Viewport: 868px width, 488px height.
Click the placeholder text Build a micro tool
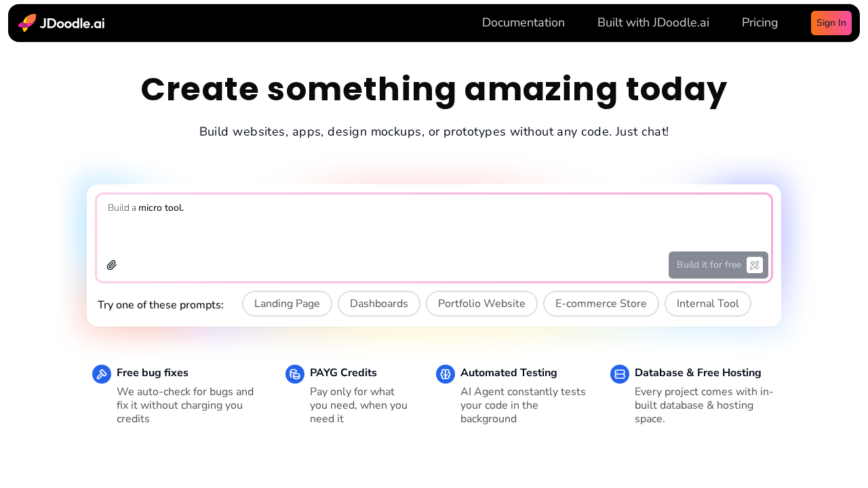tap(145, 207)
